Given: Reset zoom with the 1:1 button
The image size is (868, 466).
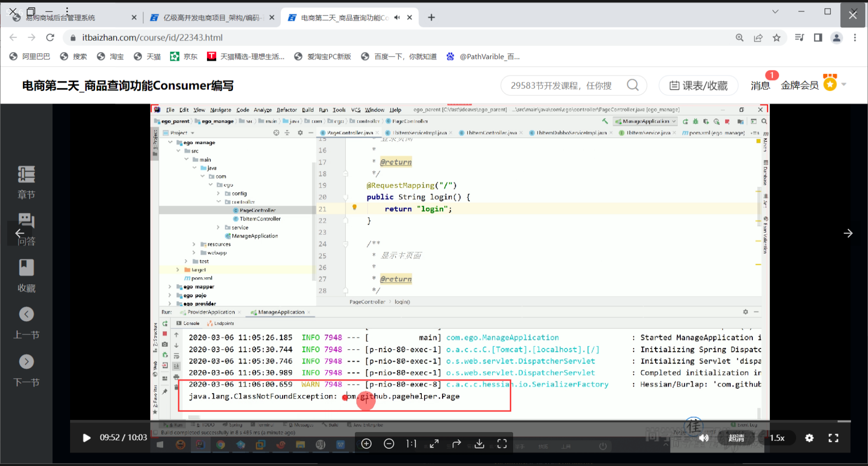Looking at the screenshot, I should coord(411,444).
